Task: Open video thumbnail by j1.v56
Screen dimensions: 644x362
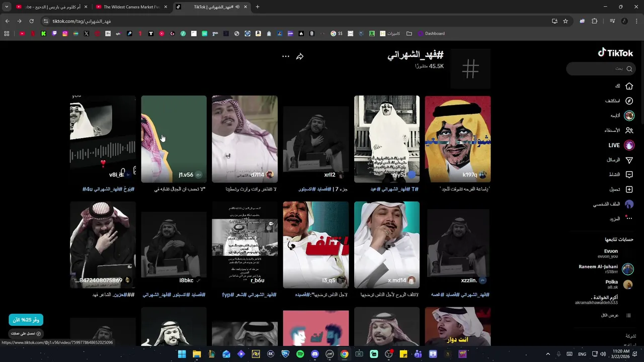Action: tap(174, 139)
